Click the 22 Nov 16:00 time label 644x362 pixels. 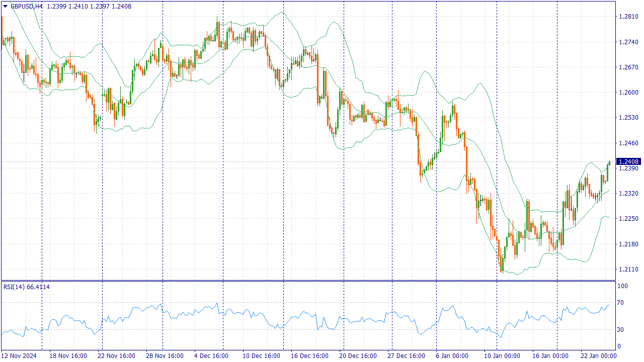116,356
